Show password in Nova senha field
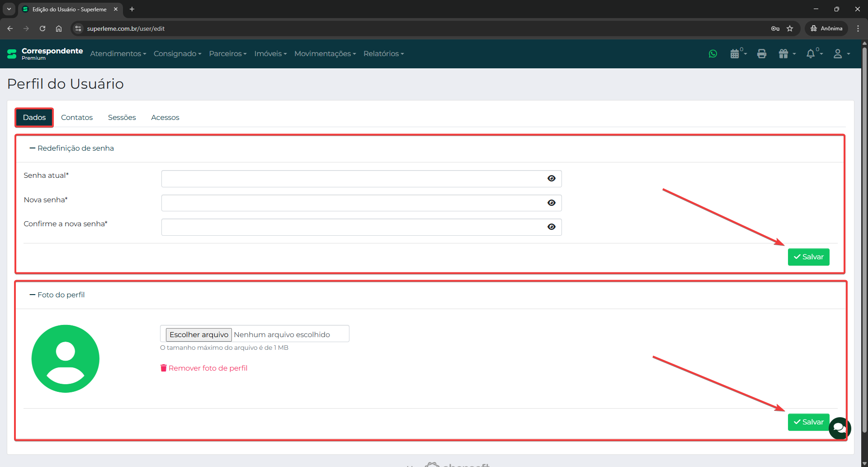Image resolution: width=868 pixels, height=467 pixels. (551, 203)
